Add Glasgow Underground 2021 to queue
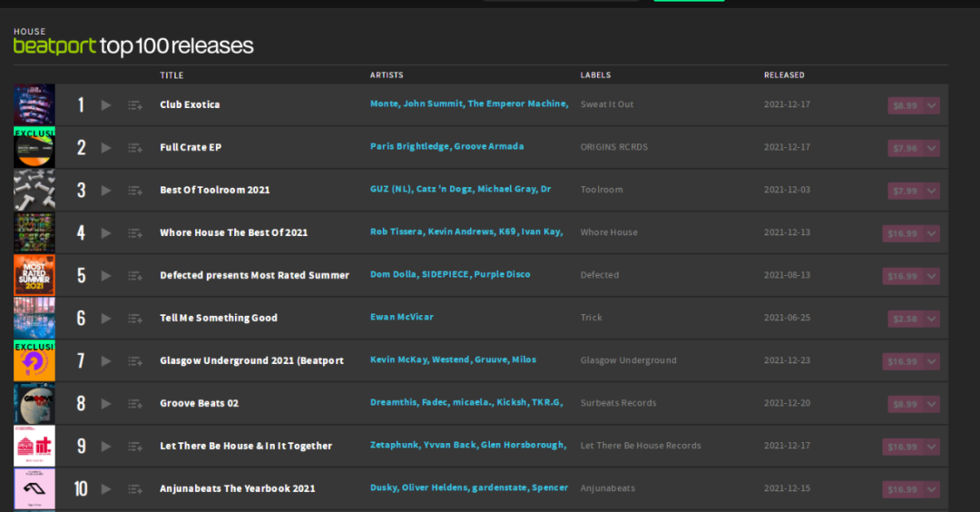Image resolution: width=980 pixels, height=512 pixels. pyautogui.click(x=135, y=360)
